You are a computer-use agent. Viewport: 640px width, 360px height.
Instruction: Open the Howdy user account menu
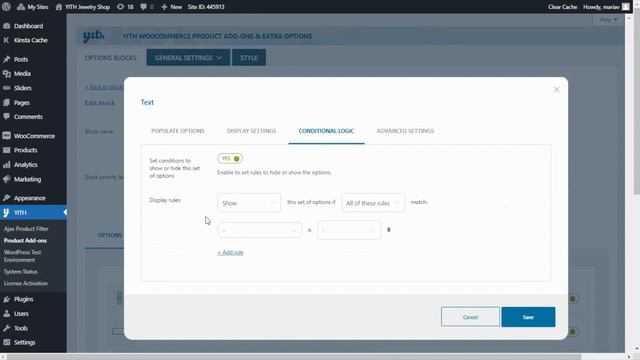(x=606, y=7)
